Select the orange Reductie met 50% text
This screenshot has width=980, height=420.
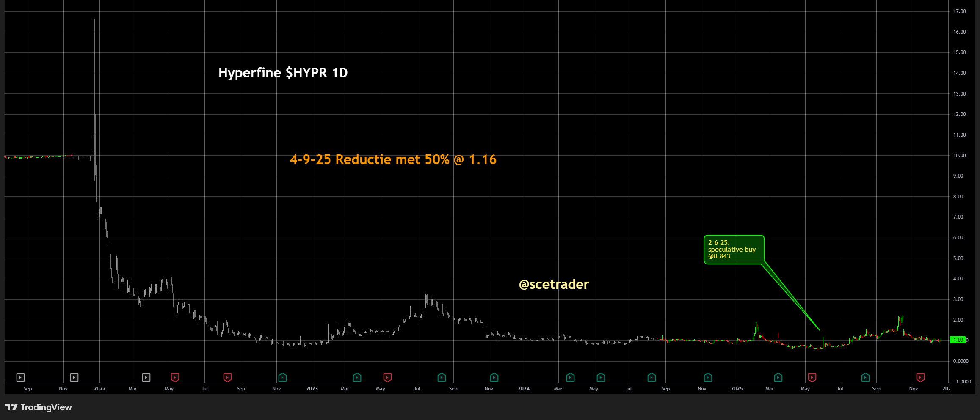[393, 159]
